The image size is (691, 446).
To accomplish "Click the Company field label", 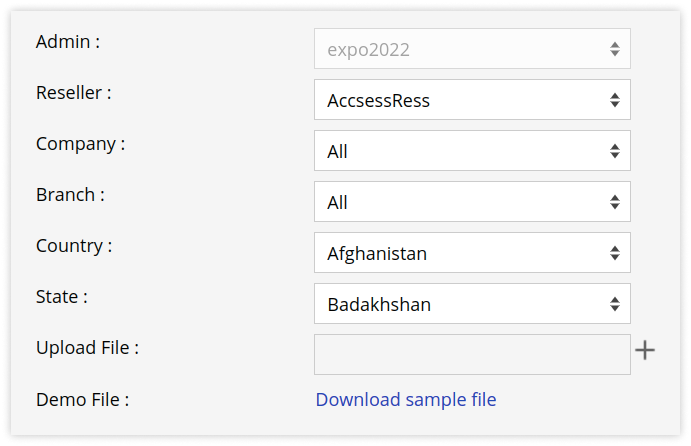I will [x=81, y=144].
